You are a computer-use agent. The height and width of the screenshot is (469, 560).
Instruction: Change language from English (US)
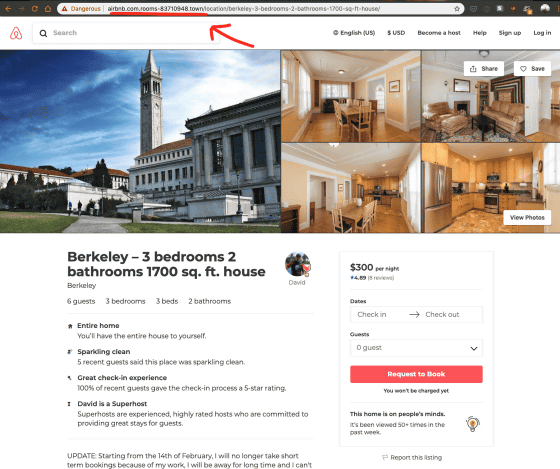tap(354, 33)
